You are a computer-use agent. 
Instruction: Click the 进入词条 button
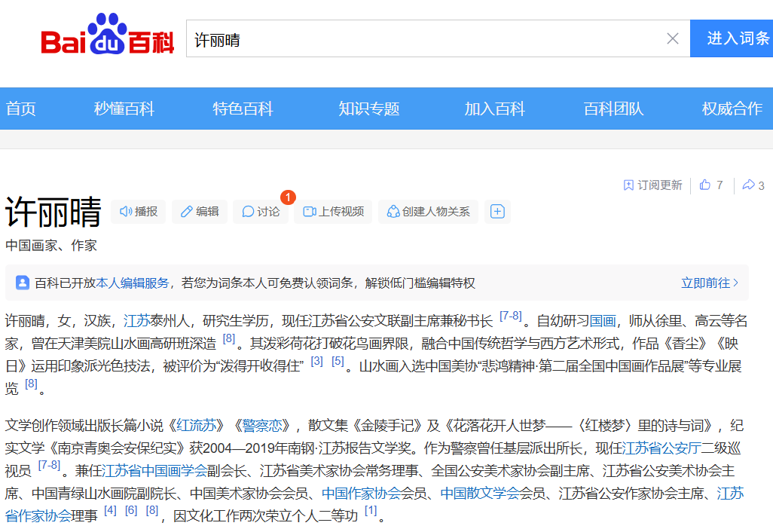tap(732, 38)
